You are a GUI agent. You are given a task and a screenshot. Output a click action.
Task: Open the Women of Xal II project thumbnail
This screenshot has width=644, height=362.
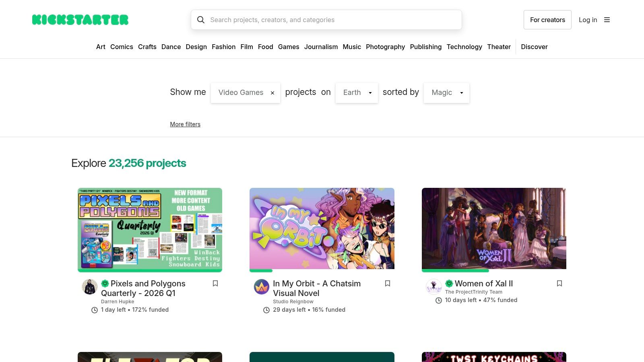(x=494, y=228)
